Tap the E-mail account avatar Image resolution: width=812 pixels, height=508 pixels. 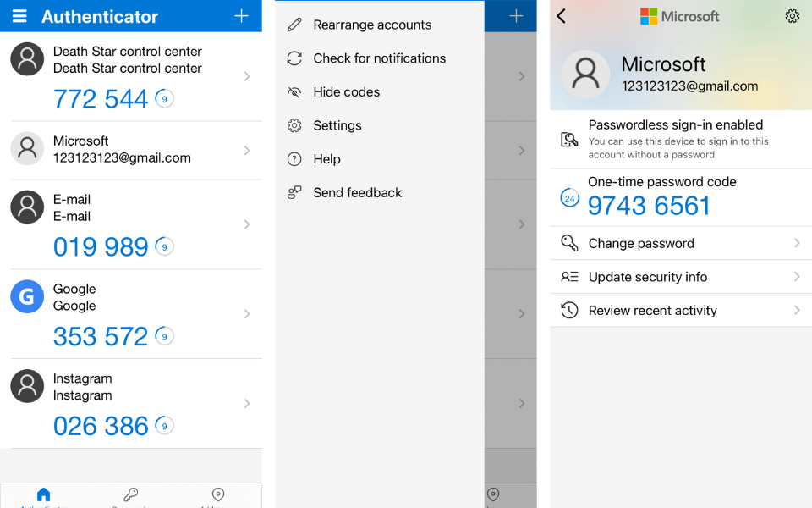tap(27, 207)
